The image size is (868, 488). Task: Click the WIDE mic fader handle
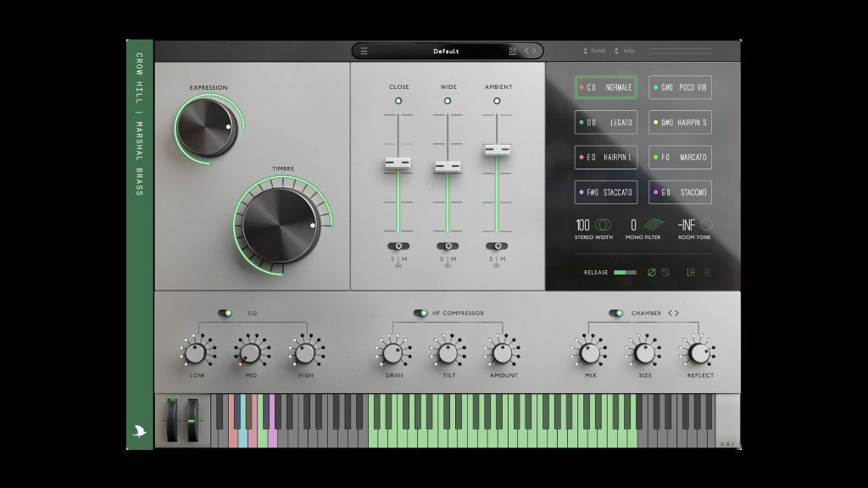point(448,167)
